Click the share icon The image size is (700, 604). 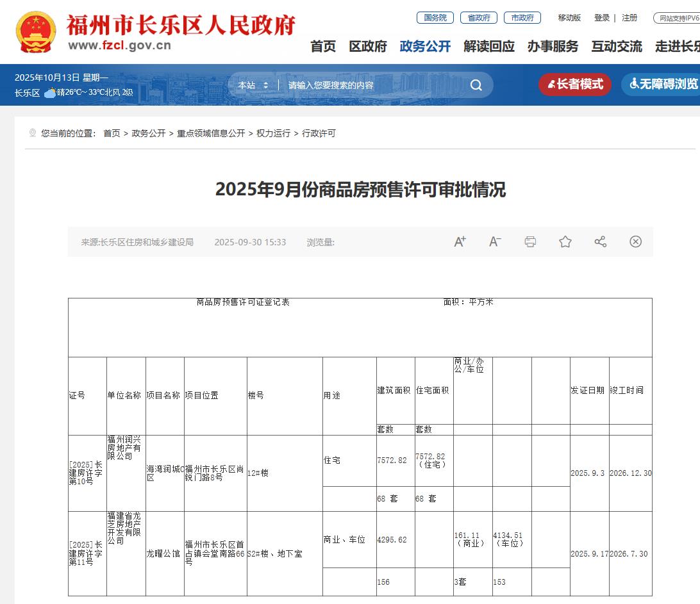[x=600, y=241]
